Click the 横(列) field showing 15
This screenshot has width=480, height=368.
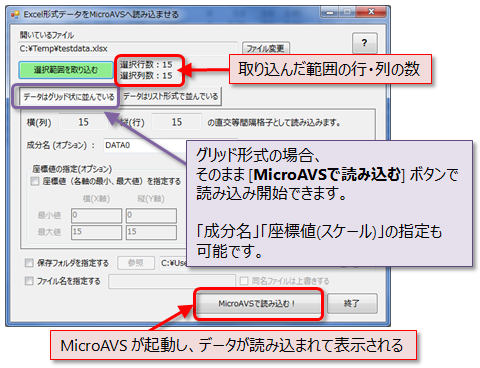pos(84,122)
